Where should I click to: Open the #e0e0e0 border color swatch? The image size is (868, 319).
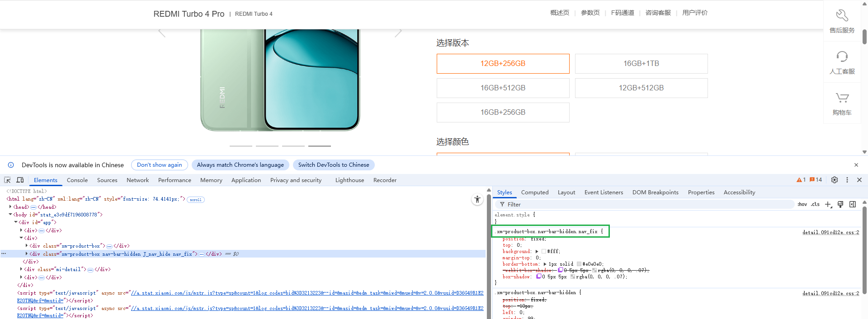click(x=579, y=264)
